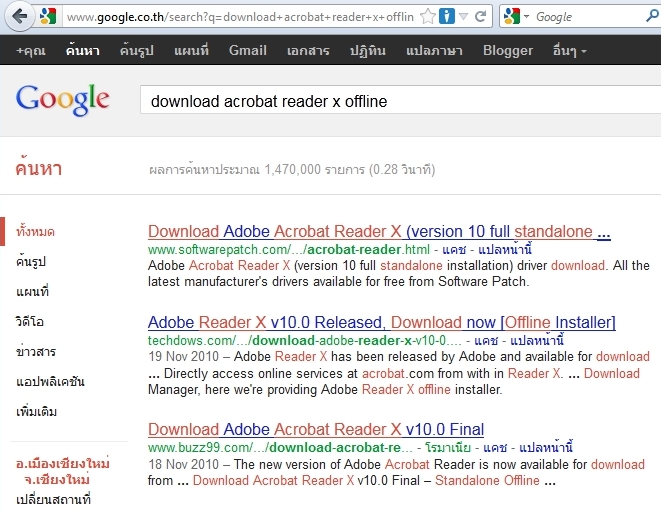Image resolution: width=661 pixels, height=511 pixels.
Task: Click the Google logo
Action: [63, 100]
